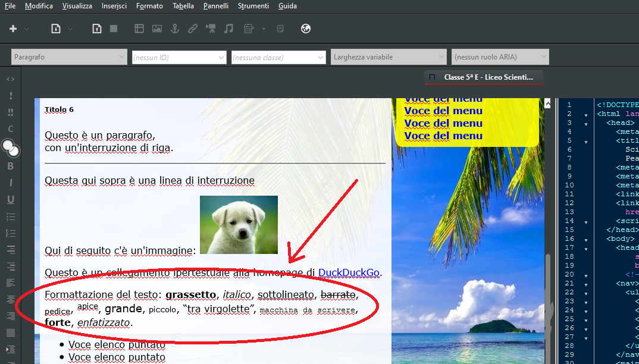639x364 pixels.
Task: Click the Insert audio music note icon
Action: (x=228, y=29)
